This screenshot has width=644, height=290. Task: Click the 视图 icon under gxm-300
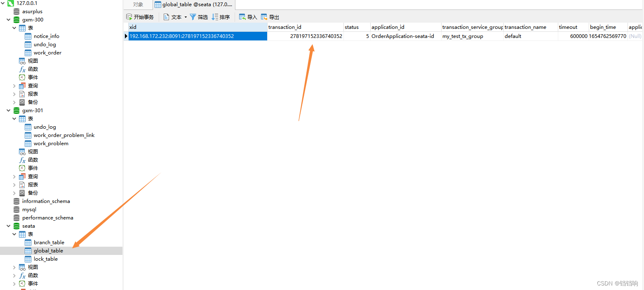(22, 61)
